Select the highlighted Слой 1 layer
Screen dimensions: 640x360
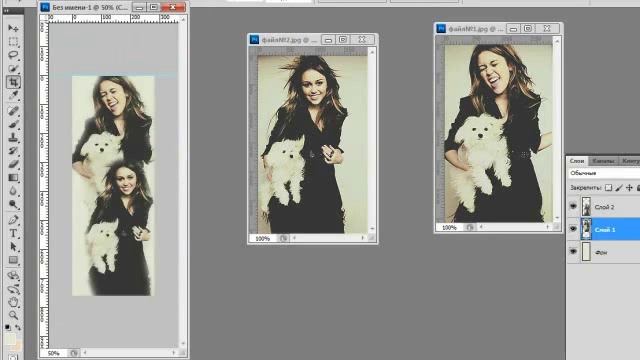pos(603,229)
